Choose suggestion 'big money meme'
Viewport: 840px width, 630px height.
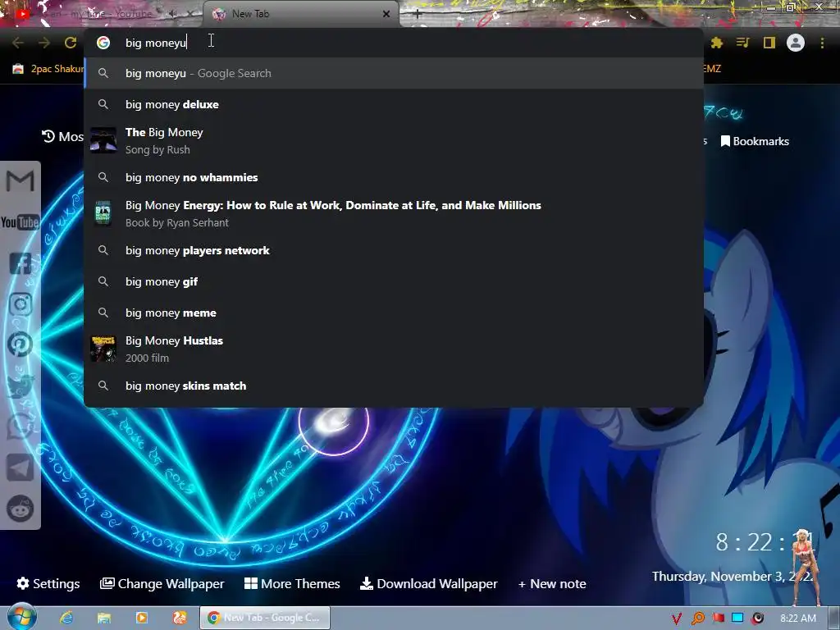[x=393, y=313]
